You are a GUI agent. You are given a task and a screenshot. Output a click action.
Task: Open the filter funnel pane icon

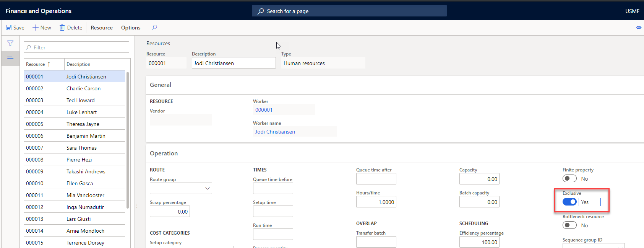point(10,43)
